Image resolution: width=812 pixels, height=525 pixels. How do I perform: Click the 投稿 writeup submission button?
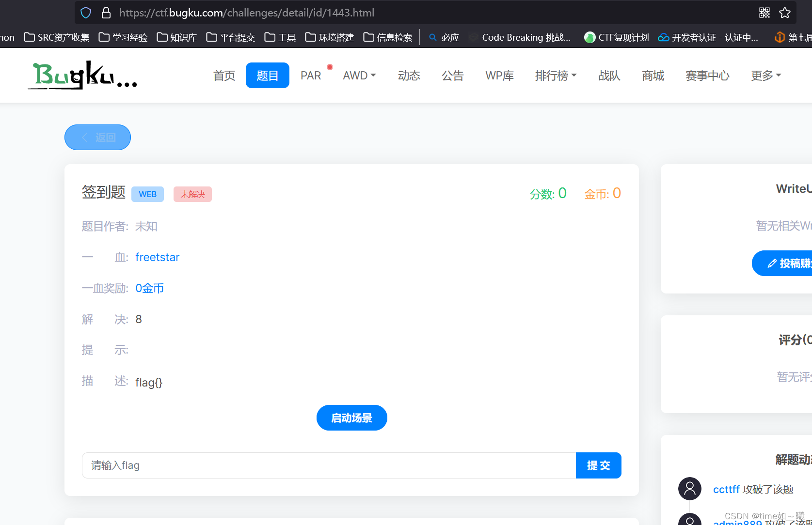[782, 263]
